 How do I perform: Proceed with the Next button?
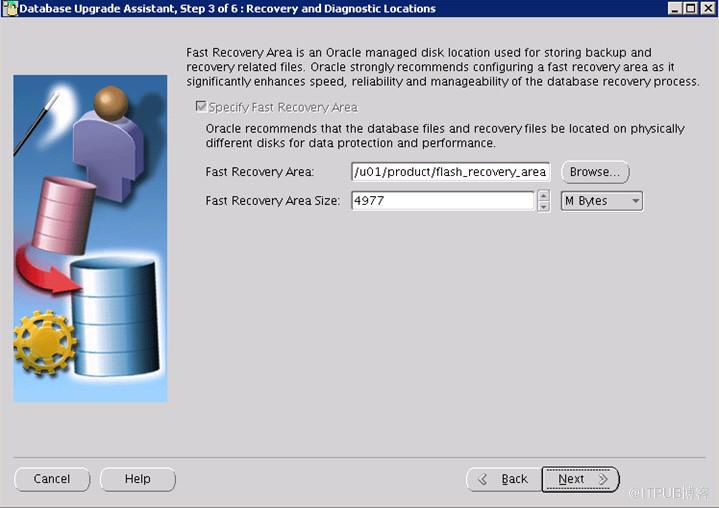pyautogui.click(x=581, y=479)
